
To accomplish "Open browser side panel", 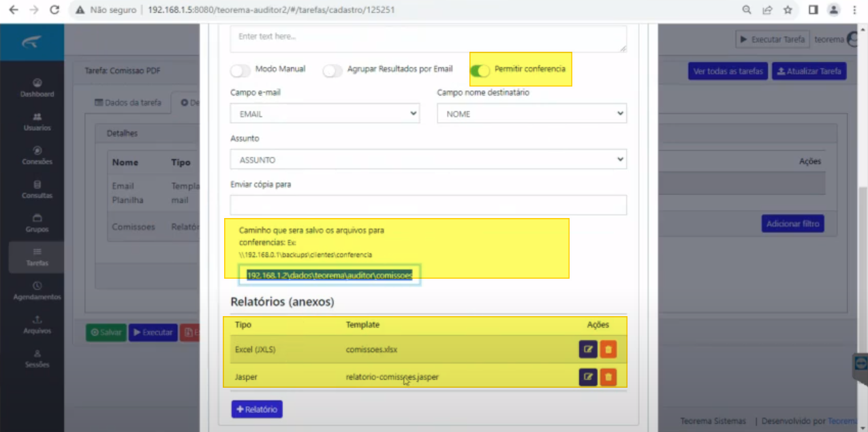I will (813, 10).
